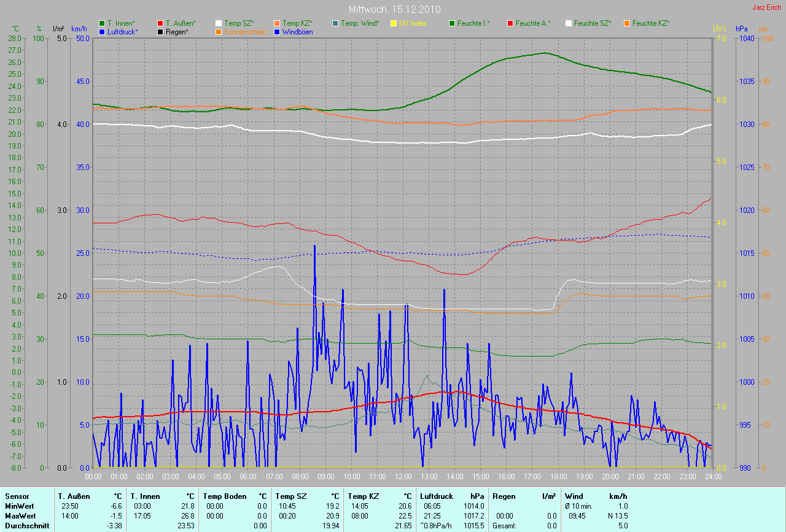Click the black Regen legend square
This screenshot has width=786, height=532.
pyautogui.click(x=161, y=31)
